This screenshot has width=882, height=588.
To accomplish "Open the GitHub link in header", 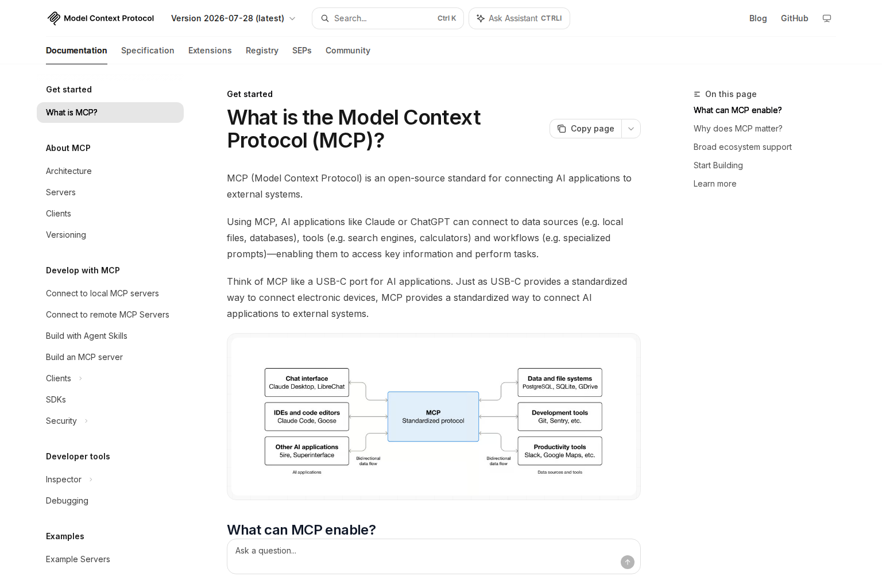I will click(x=794, y=18).
